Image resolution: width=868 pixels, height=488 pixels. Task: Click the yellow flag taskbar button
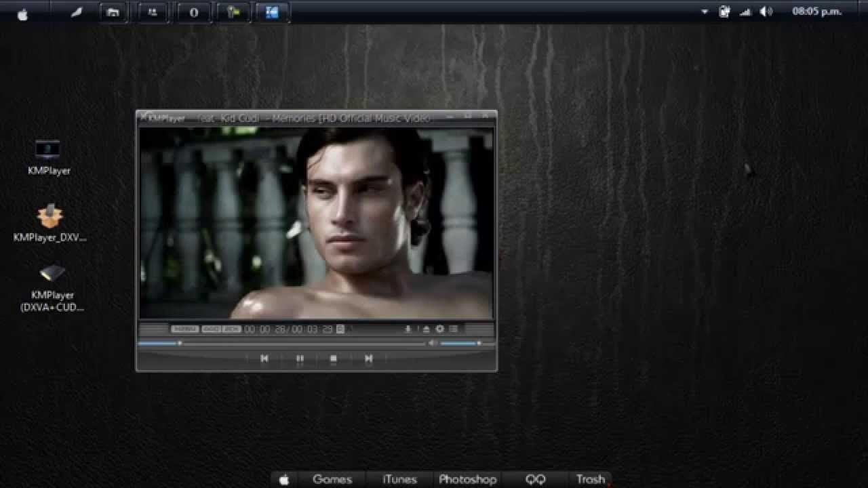click(x=233, y=12)
